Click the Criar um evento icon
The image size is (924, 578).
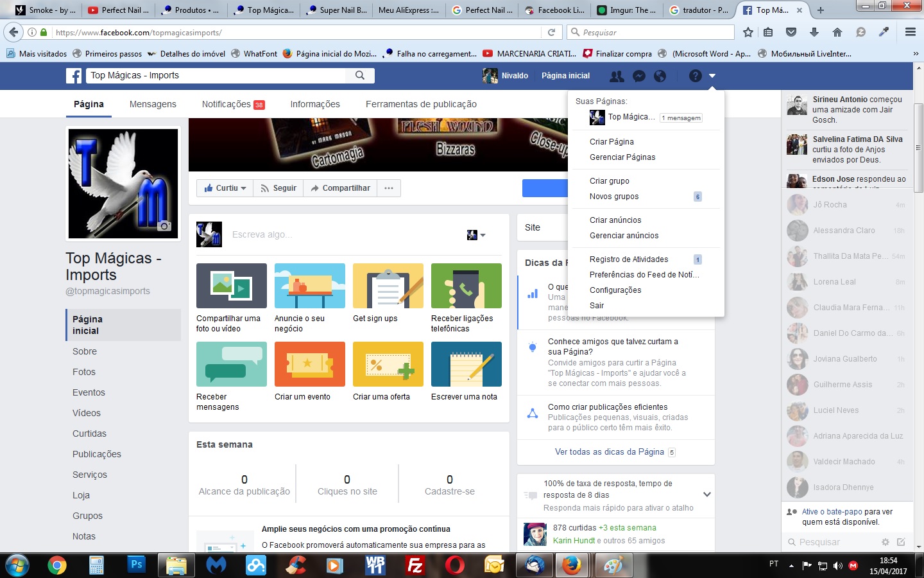pyautogui.click(x=310, y=364)
